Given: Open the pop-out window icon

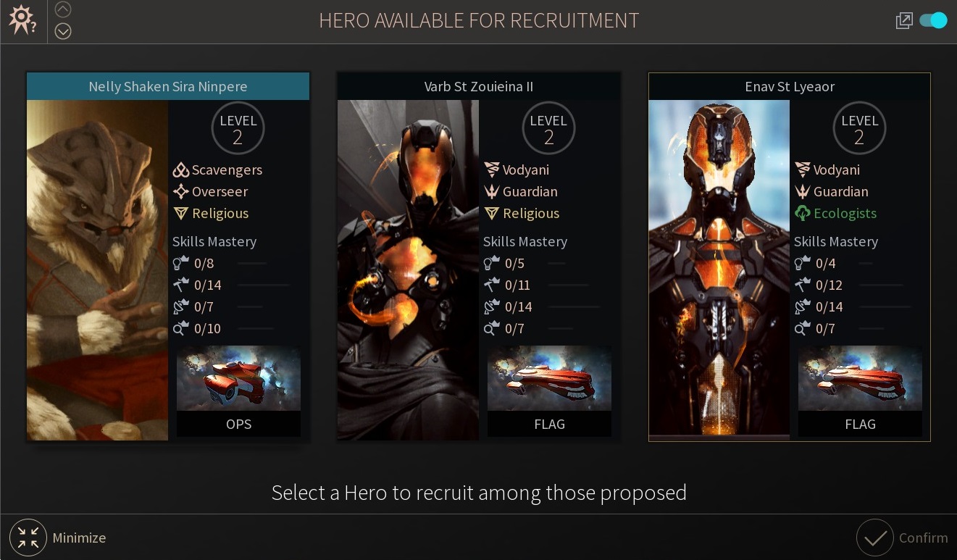Looking at the screenshot, I should click(x=904, y=20).
